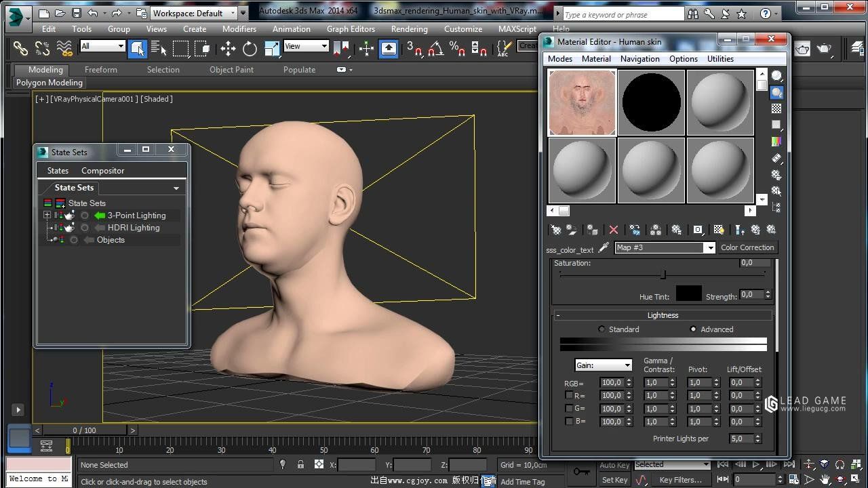
Task: Activate Select and Scale tool
Action: [272, 48]
